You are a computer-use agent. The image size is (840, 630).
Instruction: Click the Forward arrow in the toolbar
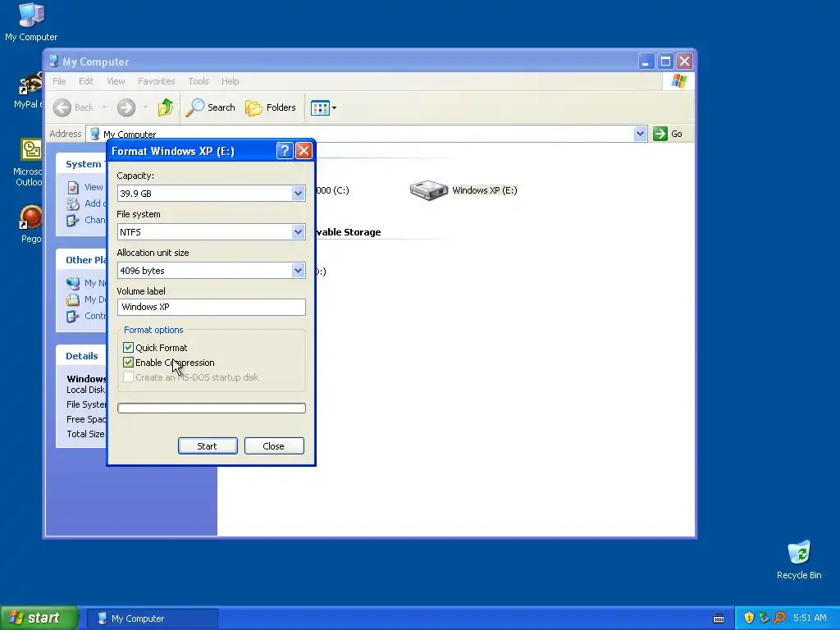(x=126, y=107)
